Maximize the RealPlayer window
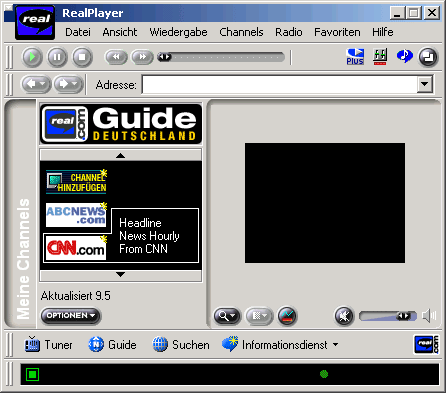The height and width of the screenshot is (393, 446). pyautogui.click(x=414, y=13)
